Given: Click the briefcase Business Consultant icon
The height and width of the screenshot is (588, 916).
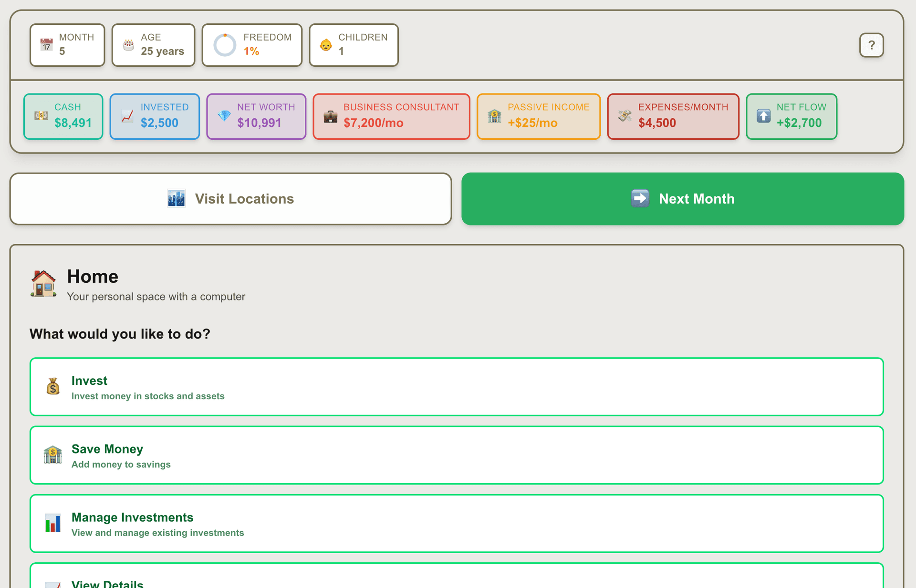Looking at the screenshot, I should pos(330,116).
